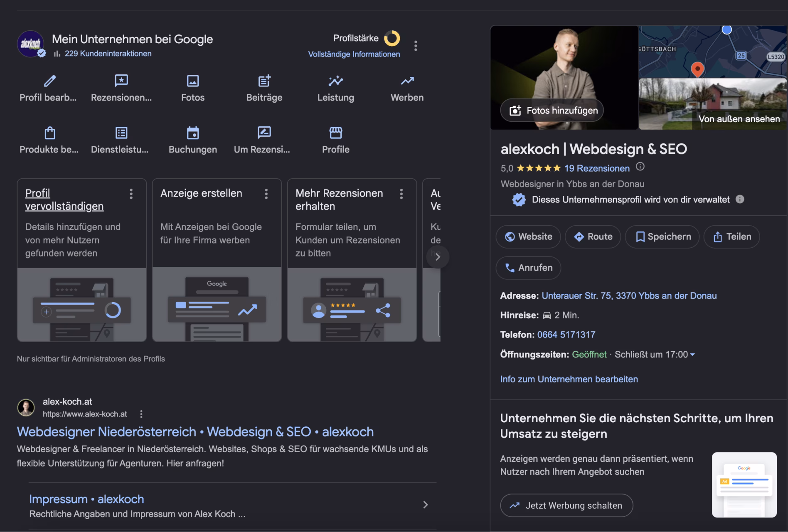Viewport: 788px width, 532px height.
Task: Click Fotos hinzufügen button
Action: tap(552, 111)
